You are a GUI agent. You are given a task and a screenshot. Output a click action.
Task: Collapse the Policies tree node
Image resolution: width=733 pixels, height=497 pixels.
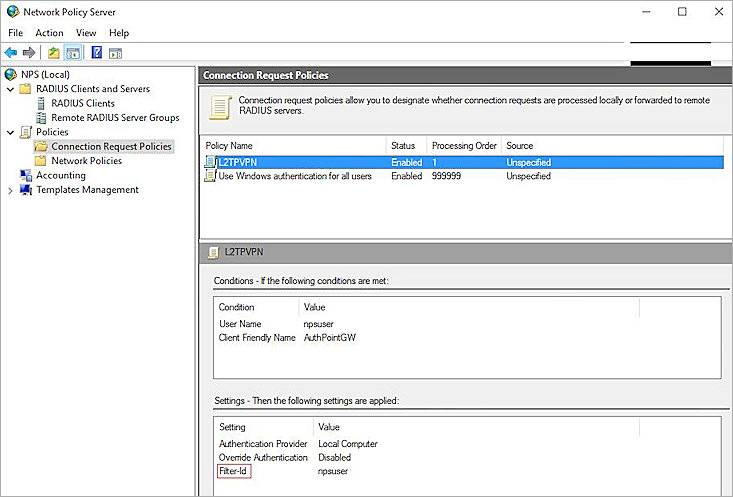tap(10, 132)
